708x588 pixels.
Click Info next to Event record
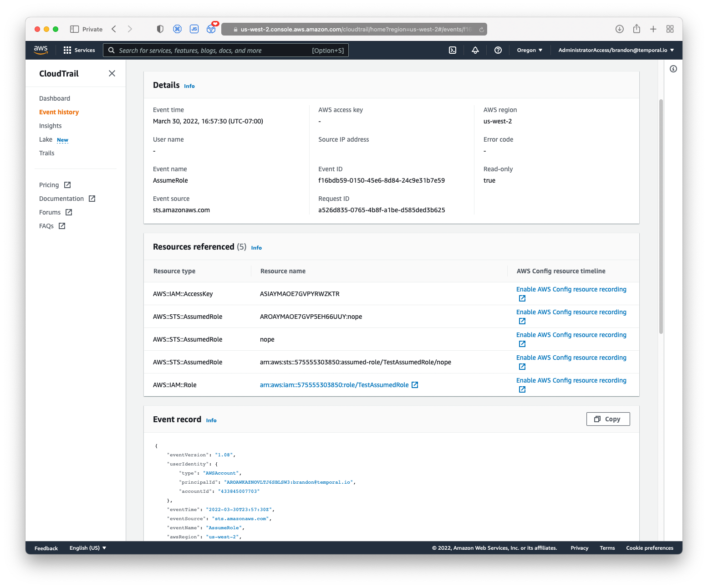point(211,420)
